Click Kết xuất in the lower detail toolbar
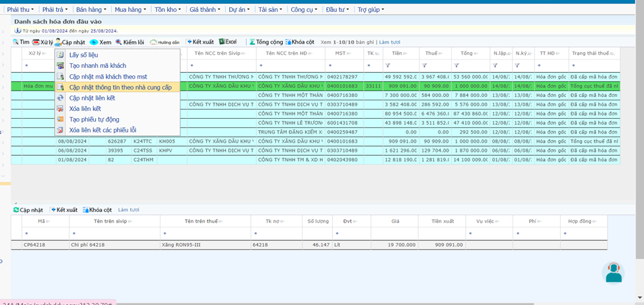Screen dimensions: 644x305 [64, 210]
